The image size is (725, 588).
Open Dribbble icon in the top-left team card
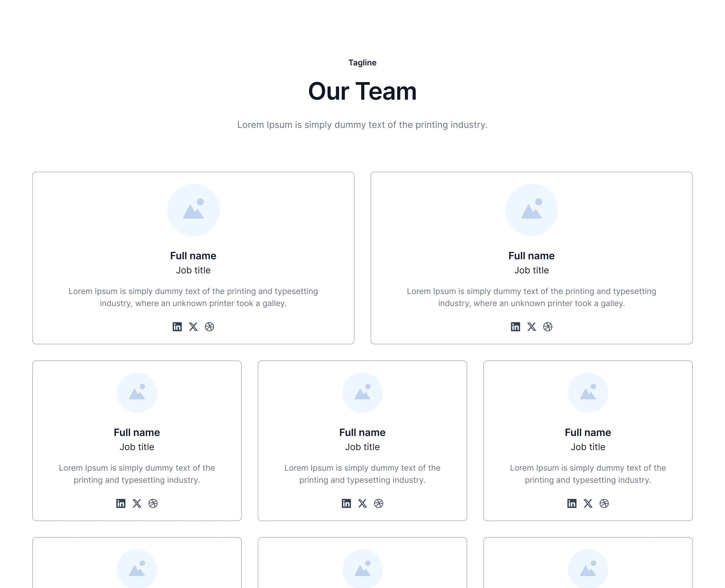tap(209, 327)
